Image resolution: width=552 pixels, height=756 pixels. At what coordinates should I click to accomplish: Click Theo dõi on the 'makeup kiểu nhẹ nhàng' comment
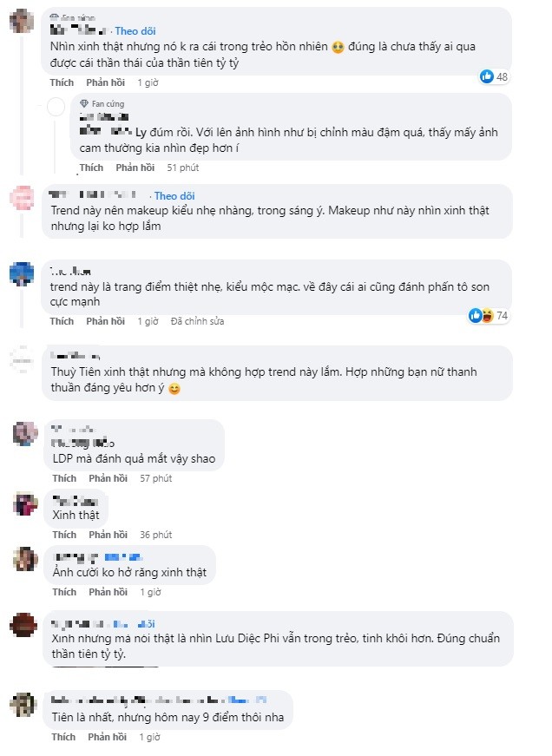point(174,196)
